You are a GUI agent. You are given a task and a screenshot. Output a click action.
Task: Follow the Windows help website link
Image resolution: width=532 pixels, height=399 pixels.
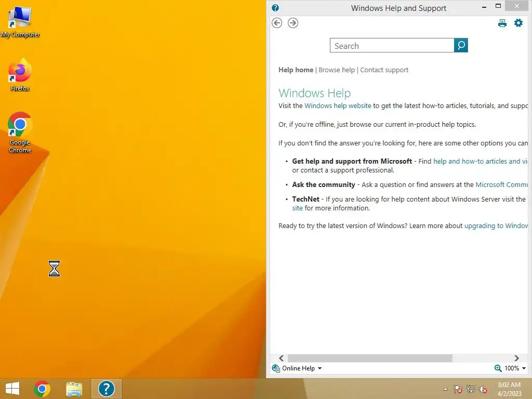(x=338, y=106)
